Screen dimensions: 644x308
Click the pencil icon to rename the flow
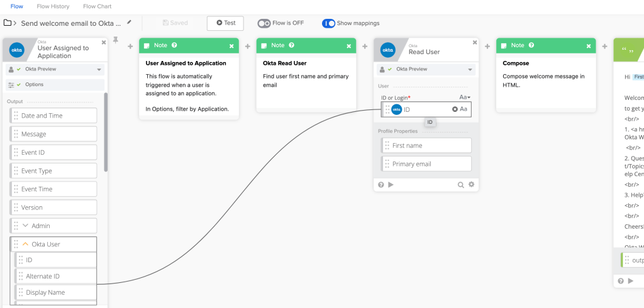click(x=130, y=22)
